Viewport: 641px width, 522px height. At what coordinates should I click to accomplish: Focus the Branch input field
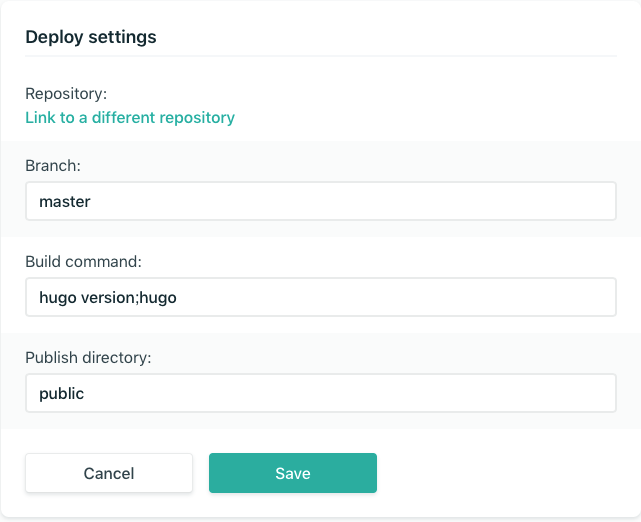[x=320, y=201]
